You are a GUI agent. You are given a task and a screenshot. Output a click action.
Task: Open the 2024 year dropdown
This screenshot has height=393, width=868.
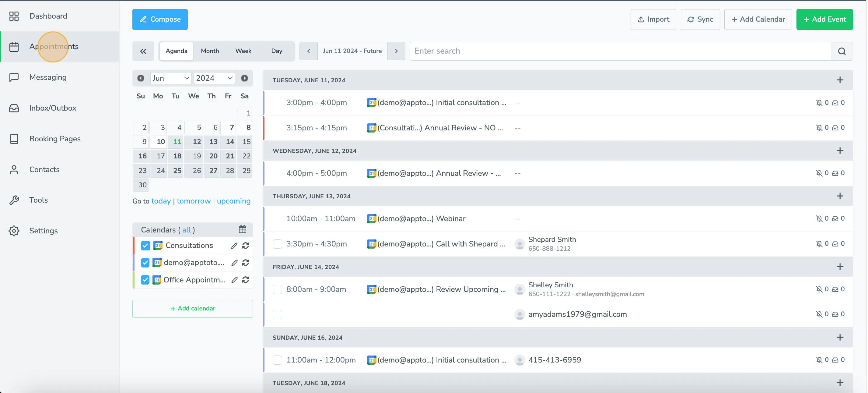pyautogui.click(x=214, y=78)
